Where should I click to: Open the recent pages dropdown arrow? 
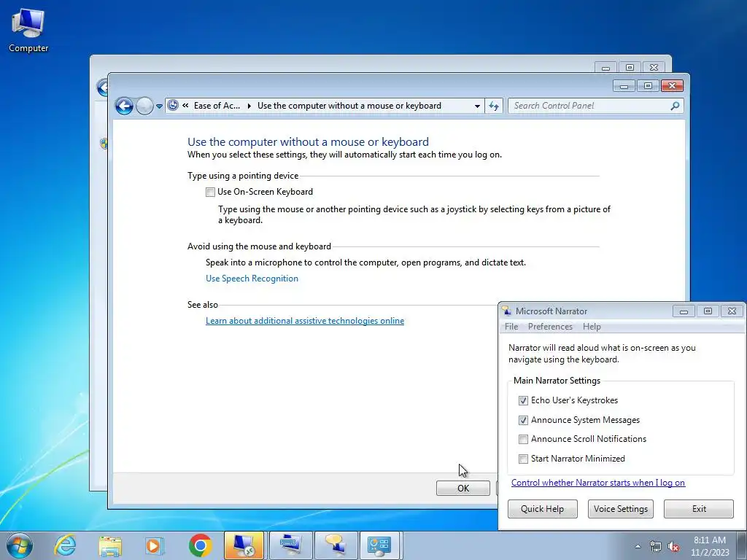click(x=159, y=106)
